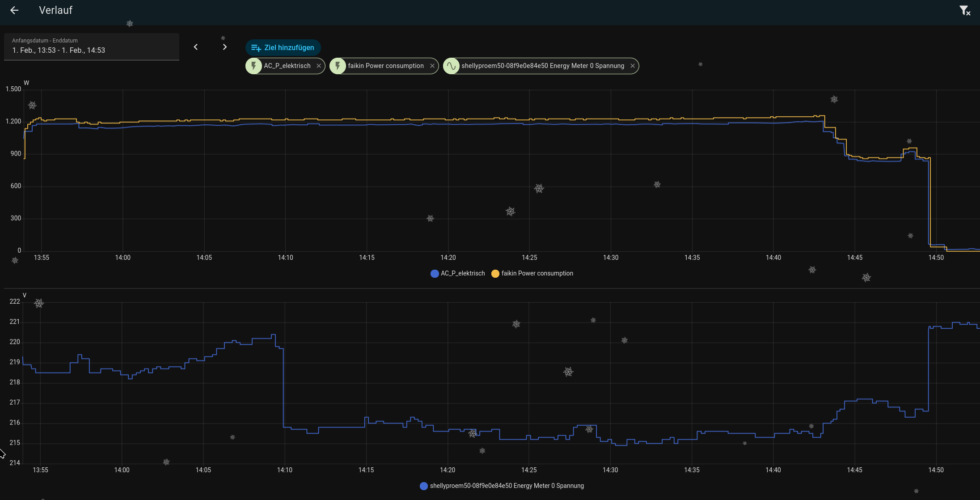
Task: Advance to the next time range
Action: click(x=224, y=47)
